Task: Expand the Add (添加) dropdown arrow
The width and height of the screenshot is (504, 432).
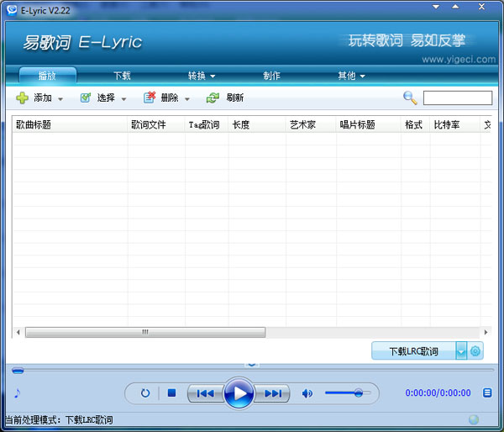Action: pos(60,99)
